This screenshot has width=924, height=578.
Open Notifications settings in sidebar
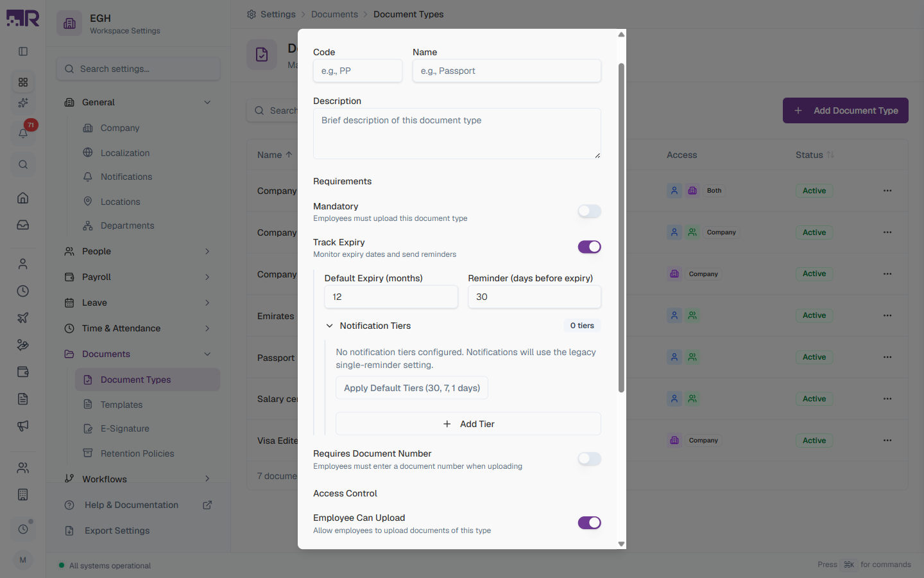coord(148,177)
